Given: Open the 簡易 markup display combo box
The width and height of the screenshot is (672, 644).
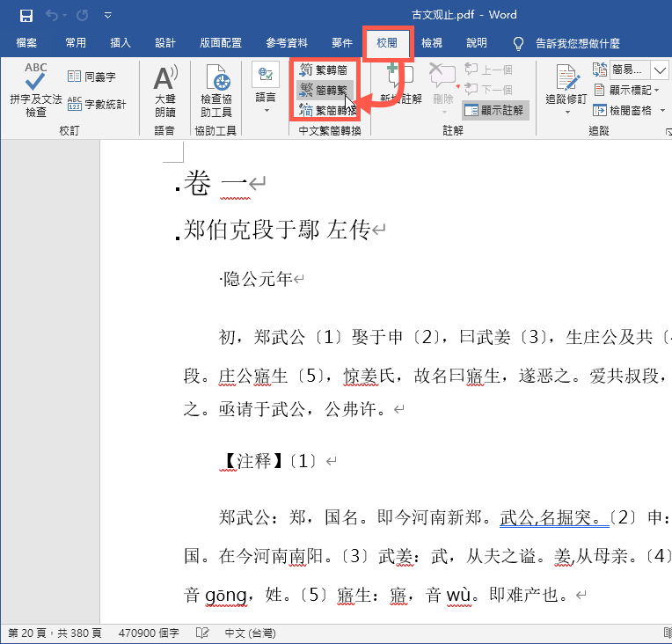Looking at the screenshot, I should [639, 70].
